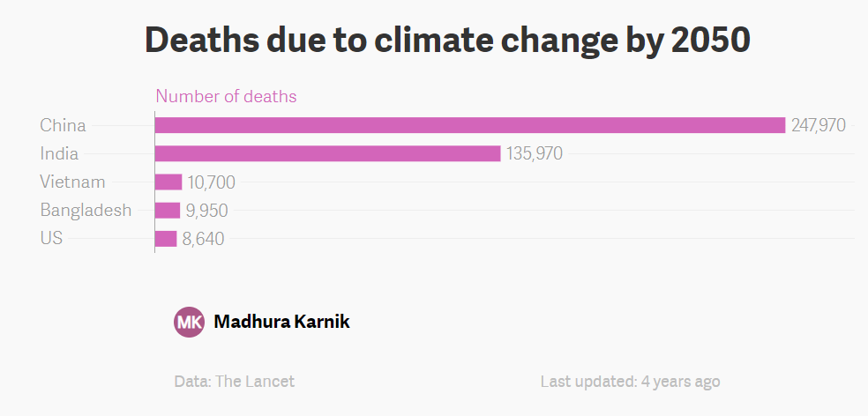This screenshot has height=416, width=868.
Task: Click the Bangladesh axis label
Action: click(86, 210)
